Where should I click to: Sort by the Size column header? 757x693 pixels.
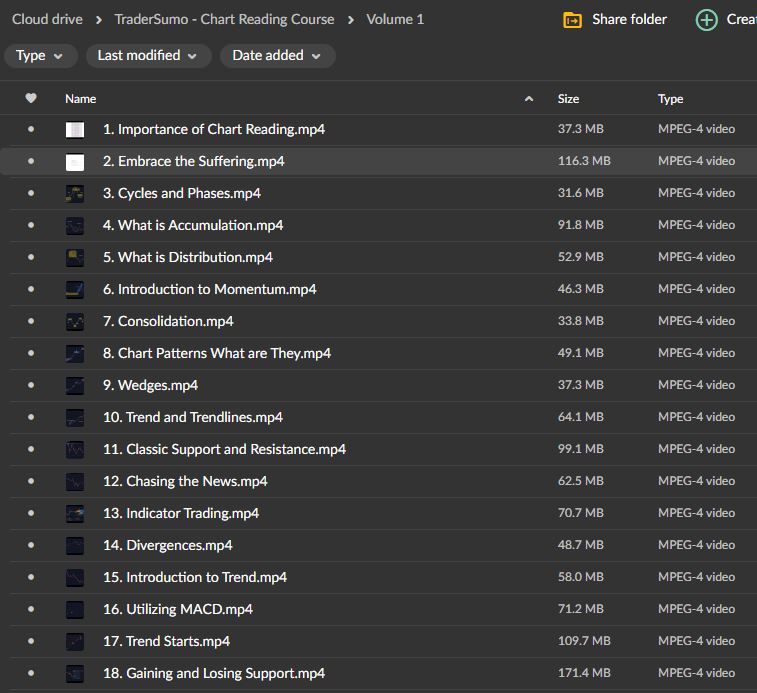coord(568,99)
